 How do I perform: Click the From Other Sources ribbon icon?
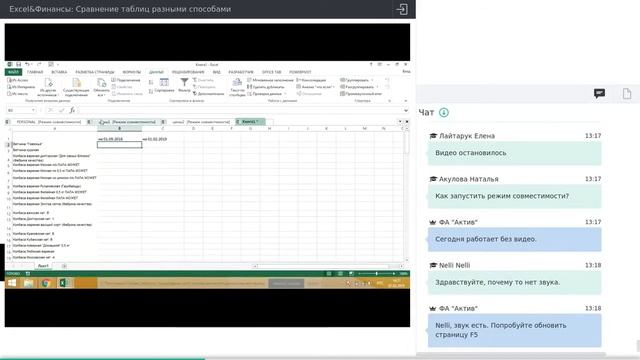point(48,83)
